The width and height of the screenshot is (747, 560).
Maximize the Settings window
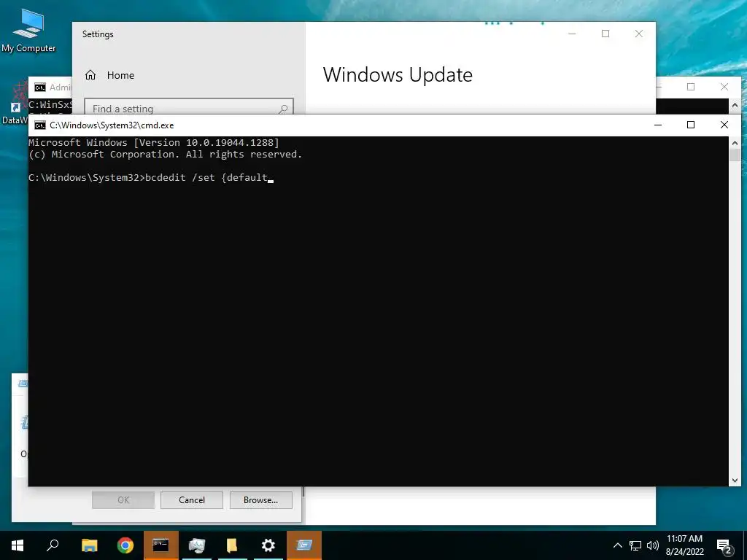click(605, 34)
